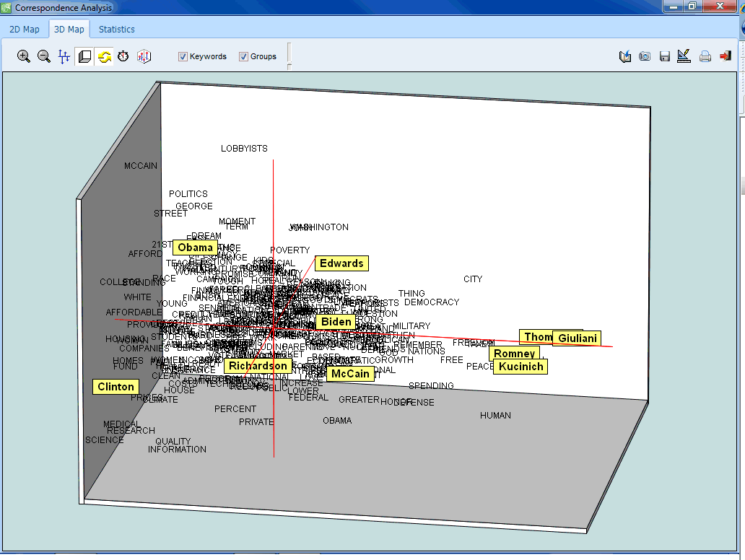Toggle the yellow rotation arrows icon
Screen dimensions: 745x560
point(105,56)
